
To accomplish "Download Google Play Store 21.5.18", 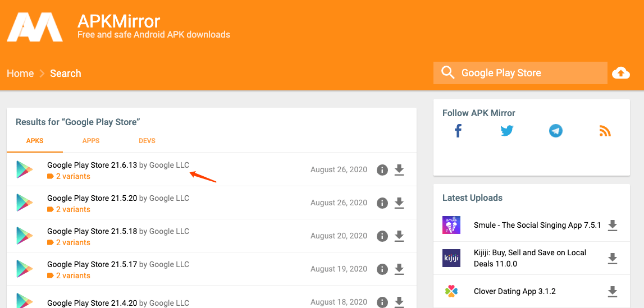I will 399,236.
